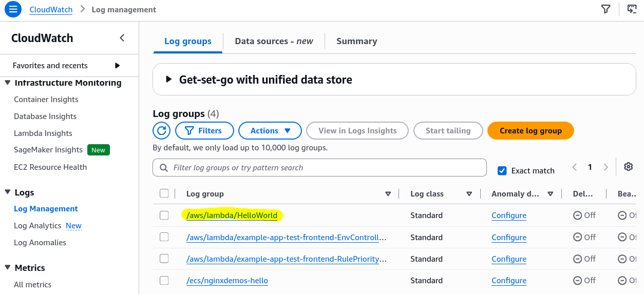
Task: Go to next page of log groups
Action: [606, 167]
